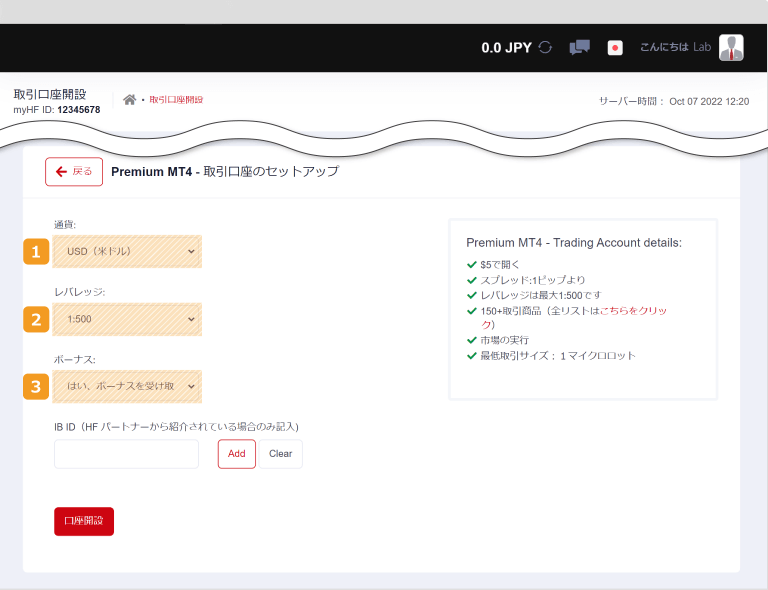Click the myHF ID 12345678 text
The image size is (768, 590).
(x=57, y=110)
